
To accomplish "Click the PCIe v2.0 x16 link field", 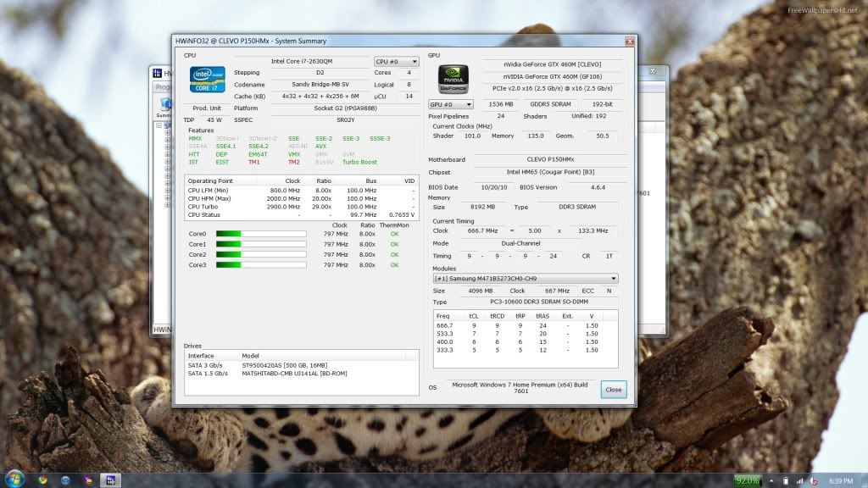I will point(552,88).
